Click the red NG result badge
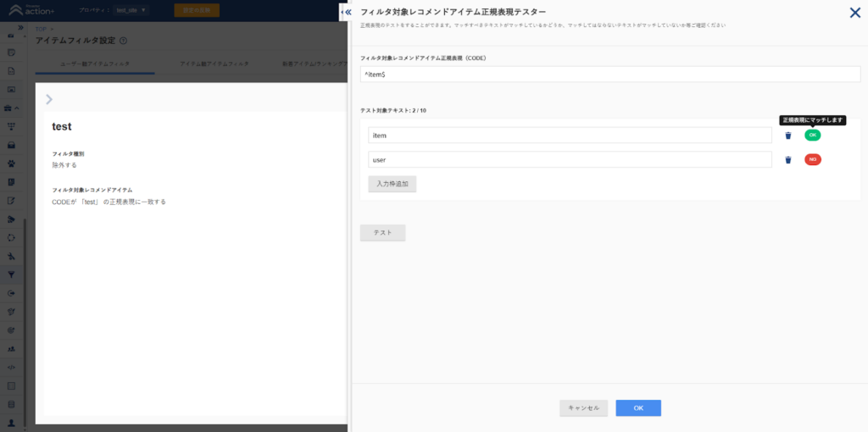The image size is (868, 432). [812, 160]
